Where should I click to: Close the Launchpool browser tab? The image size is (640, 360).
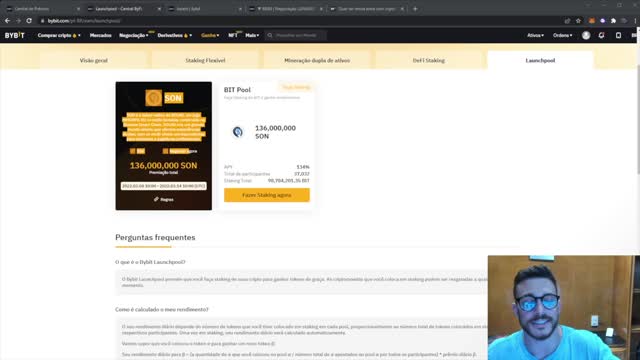(x=159, y=9)
